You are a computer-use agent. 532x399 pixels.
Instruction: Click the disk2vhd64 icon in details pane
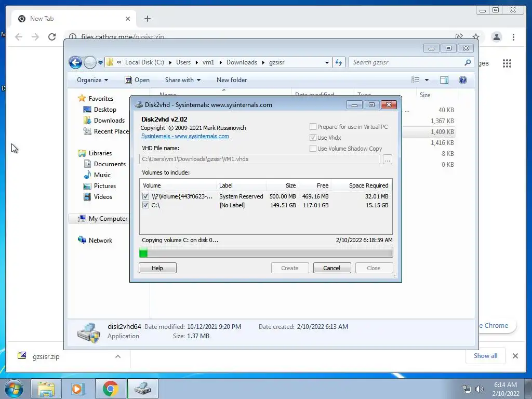pos(88,332)
